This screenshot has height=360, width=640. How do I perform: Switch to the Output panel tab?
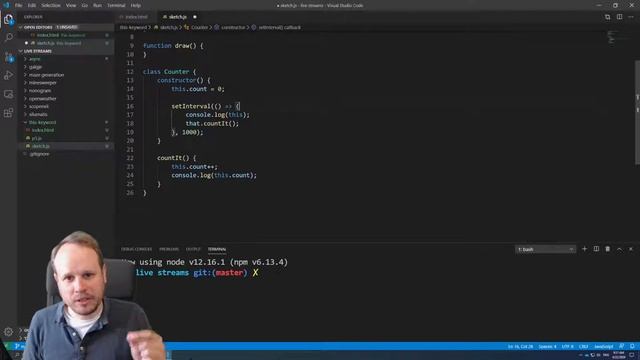pyautogui.click(x=193, y=249)
